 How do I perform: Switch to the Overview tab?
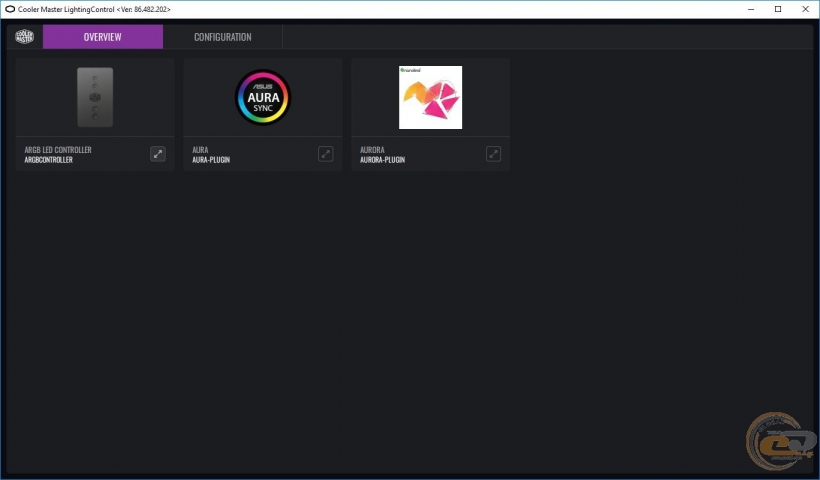coord(102,37)
